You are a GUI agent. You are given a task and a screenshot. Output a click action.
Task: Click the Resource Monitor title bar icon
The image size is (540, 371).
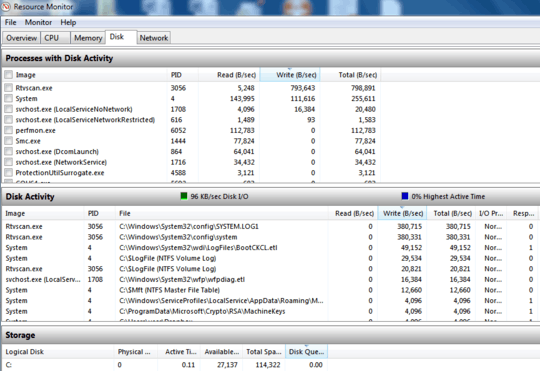click(6, 6)
